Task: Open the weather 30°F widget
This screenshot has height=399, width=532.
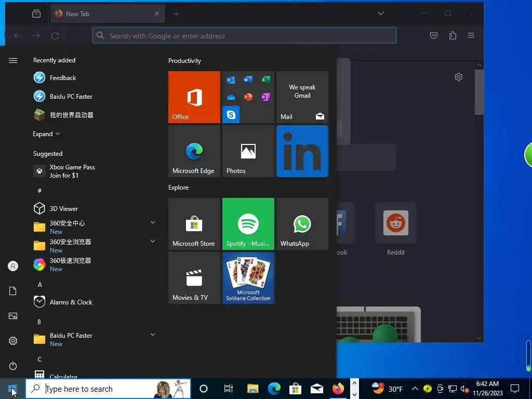Action: click(387, 389)
